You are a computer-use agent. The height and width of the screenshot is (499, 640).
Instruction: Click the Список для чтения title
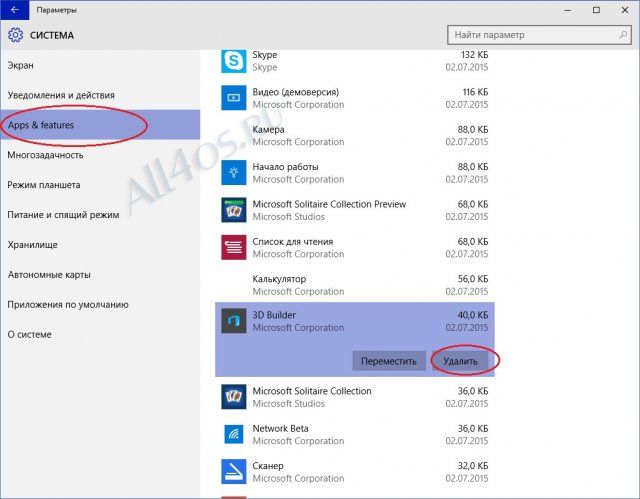(x=293, y=242)
